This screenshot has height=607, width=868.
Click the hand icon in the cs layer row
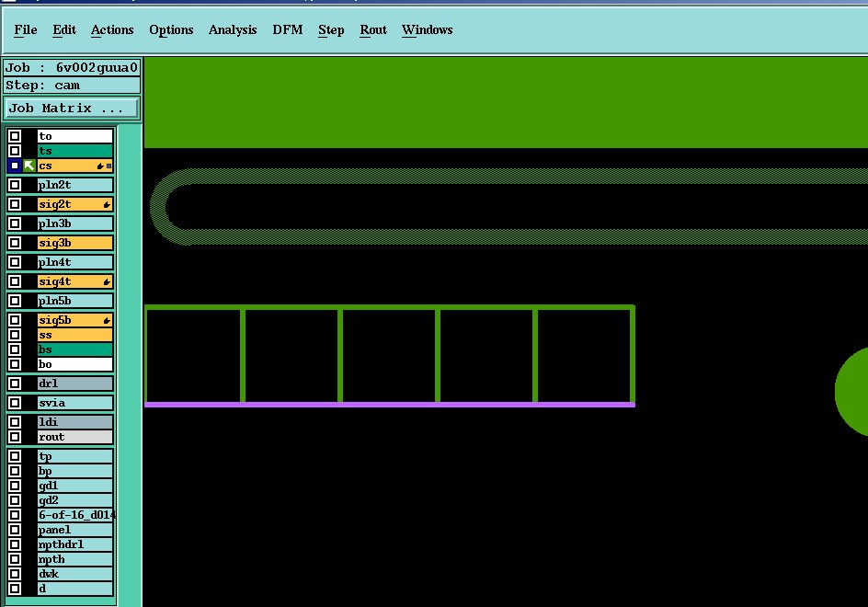coord(100,166)
